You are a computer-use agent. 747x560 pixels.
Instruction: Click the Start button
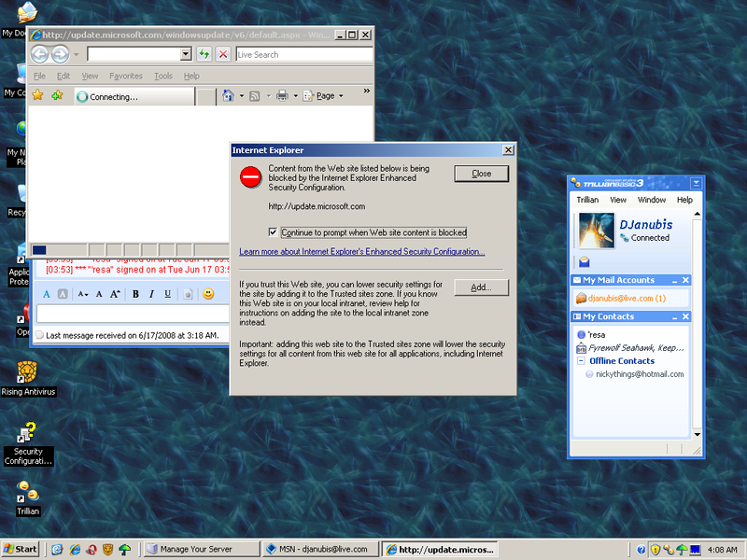[20, 549]
